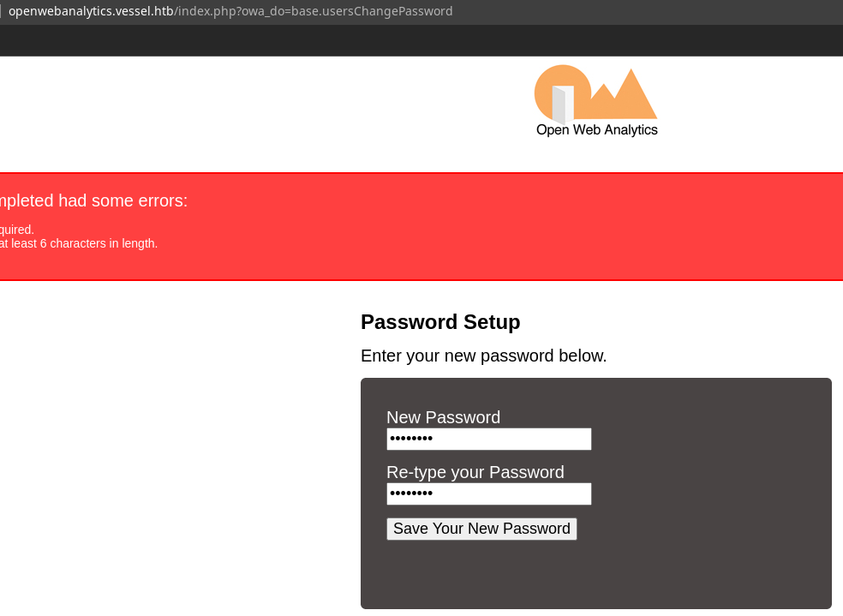The height and width of the screenshot is (616, 843).
Task: Click the white door shape in the logo
Action: coord(559,105)
